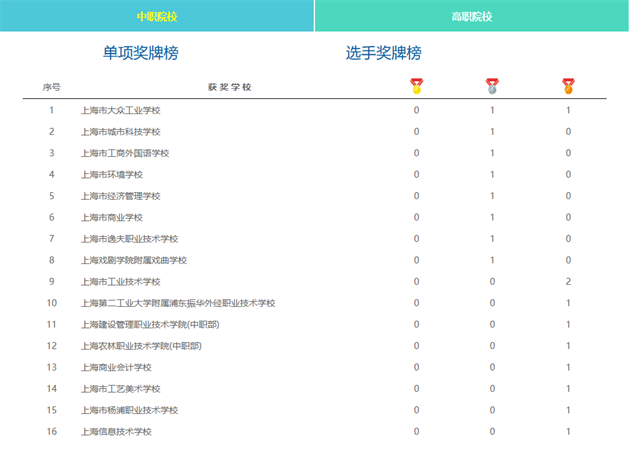Open the 单项奖牌榜 ranking

coord(141,53)
